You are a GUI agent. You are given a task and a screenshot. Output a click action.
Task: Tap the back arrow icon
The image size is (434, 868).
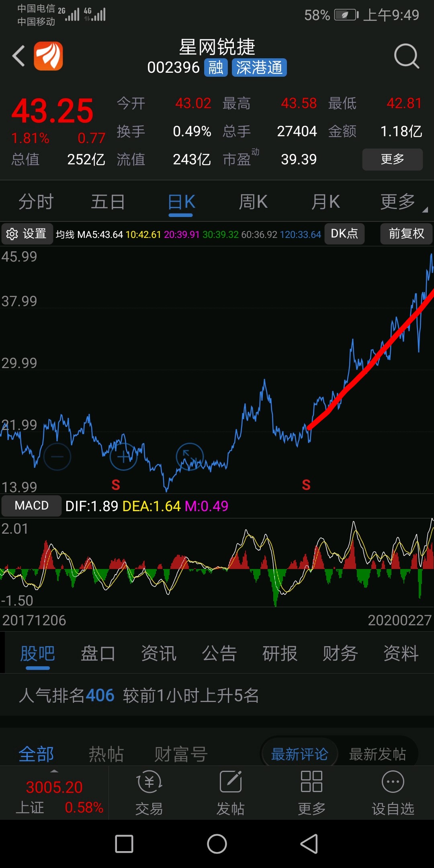point(18,56)
